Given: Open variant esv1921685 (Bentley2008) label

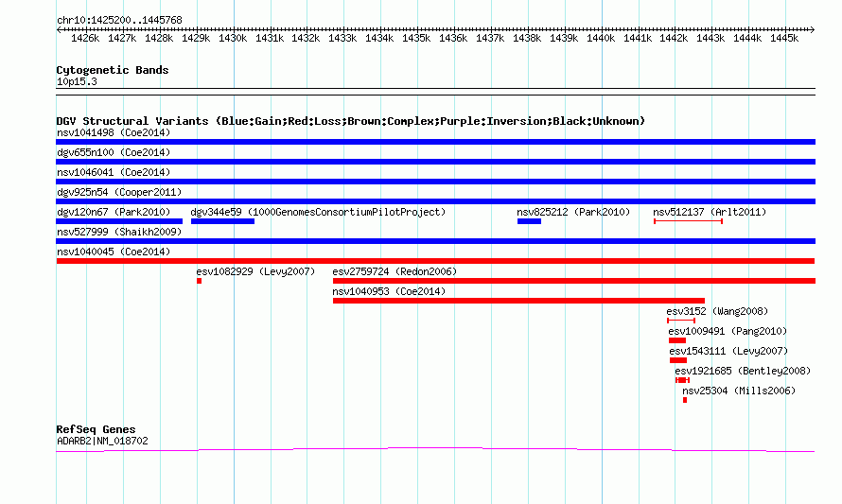Looking at the screenshot, I should coord(743,371).
